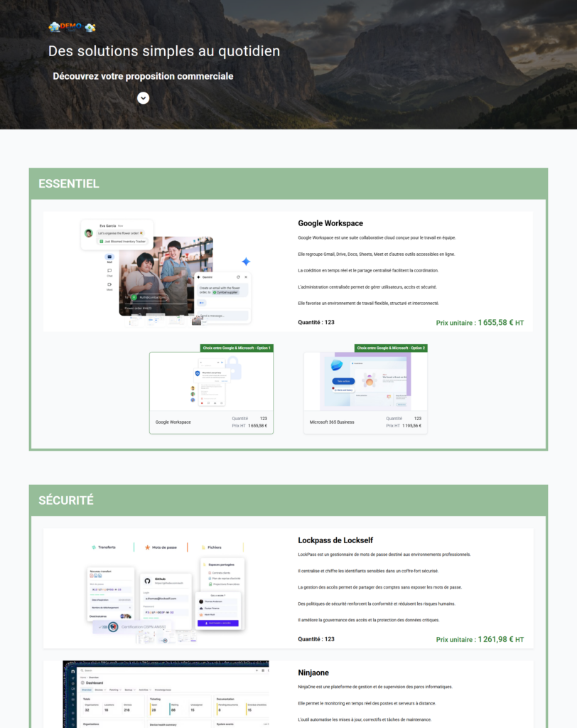Click the DEMO logo in the header
Screen dimensions: 577x728
72,27
